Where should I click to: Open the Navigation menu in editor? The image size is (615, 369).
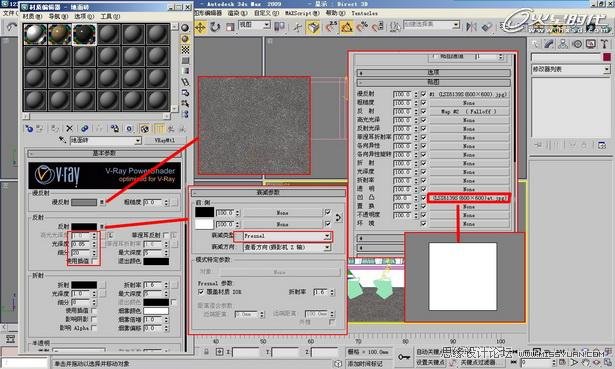(58, 16)
